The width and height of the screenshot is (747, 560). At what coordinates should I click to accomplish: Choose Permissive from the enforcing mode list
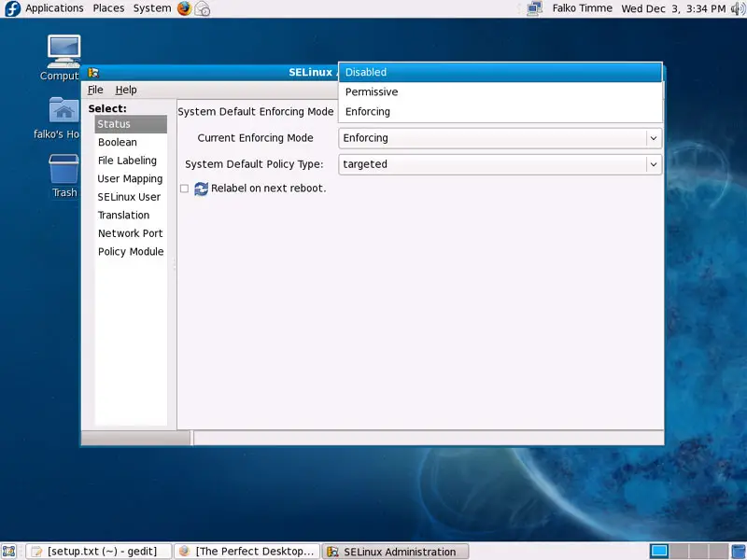click(x=500, y=91)
